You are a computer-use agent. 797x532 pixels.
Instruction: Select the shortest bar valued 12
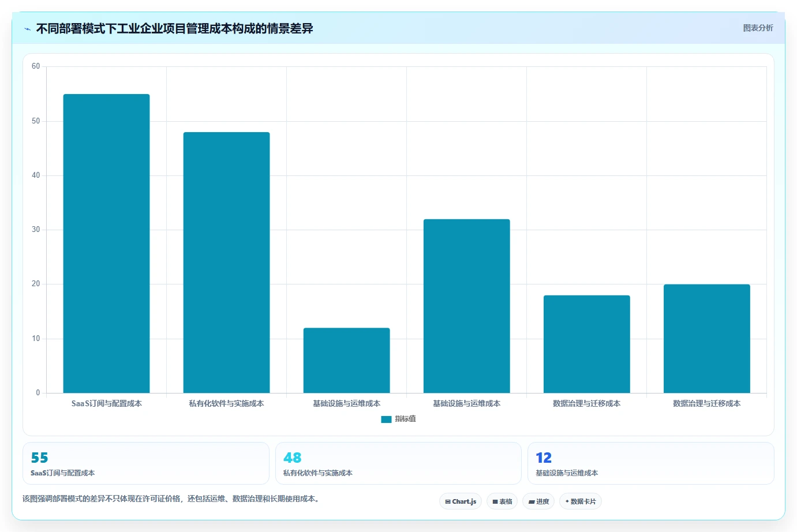[x=346, y=361]
